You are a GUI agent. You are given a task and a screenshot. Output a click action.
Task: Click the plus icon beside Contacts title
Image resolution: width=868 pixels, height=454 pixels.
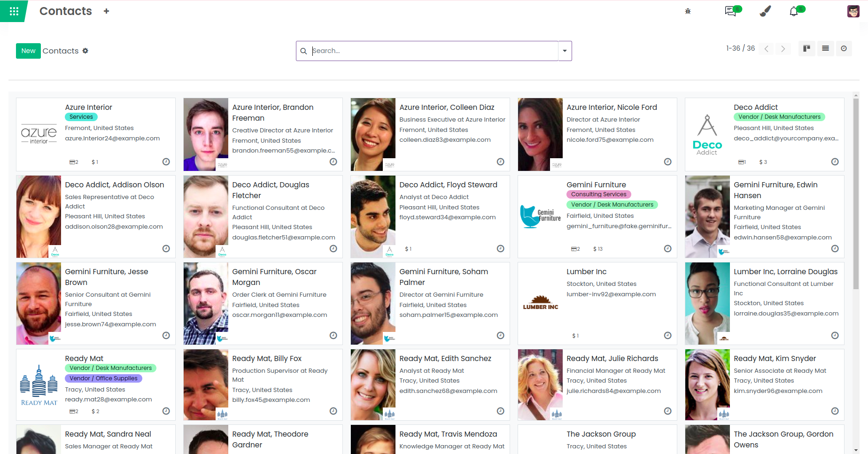coord(107,11)
